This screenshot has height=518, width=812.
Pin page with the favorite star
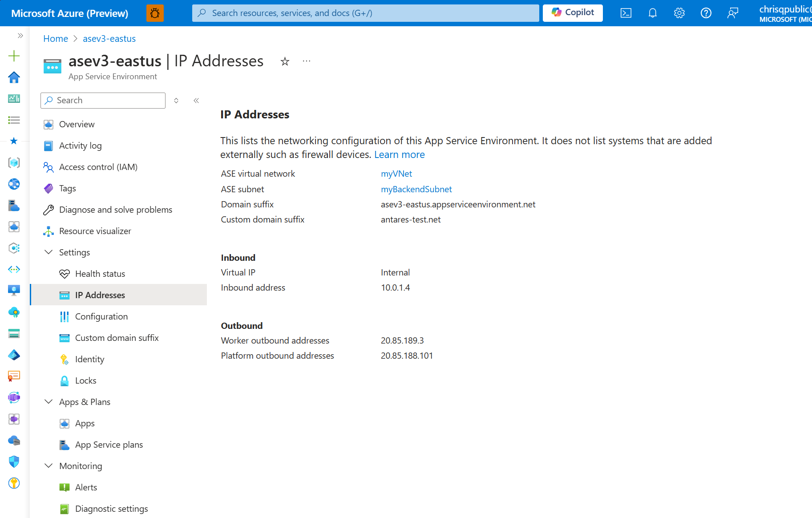pos(285,61)
